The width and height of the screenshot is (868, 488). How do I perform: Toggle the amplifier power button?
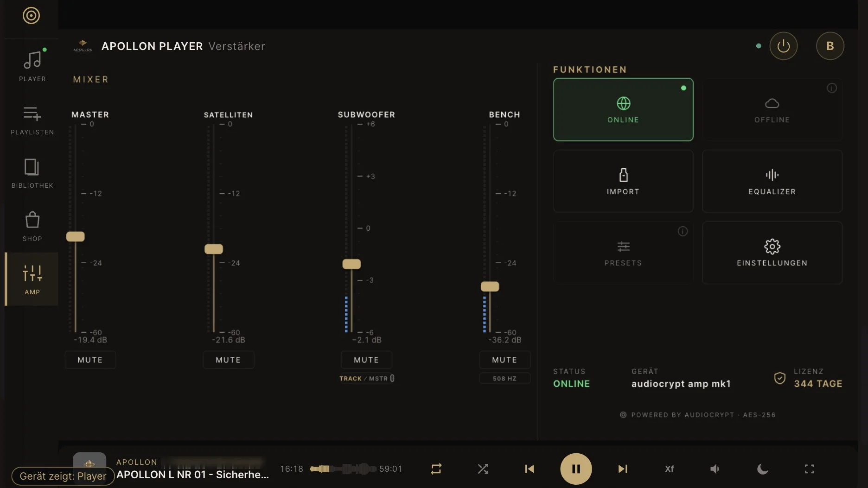pos(783,46)
